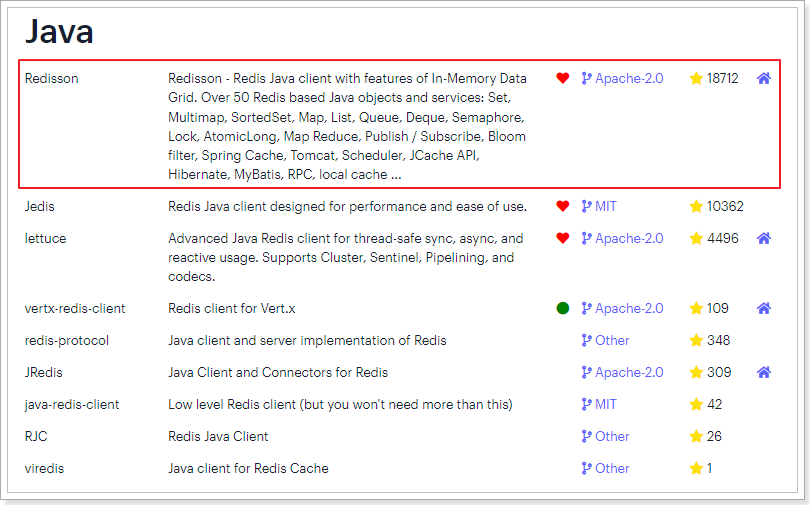Click the red heart icon in Redisson row

pos(563,78)
